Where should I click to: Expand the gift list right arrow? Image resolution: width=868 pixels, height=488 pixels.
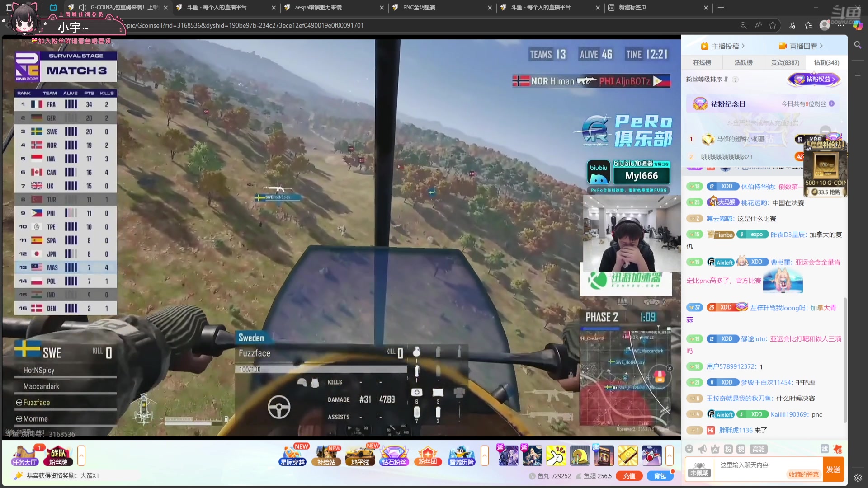click(670, 455)
